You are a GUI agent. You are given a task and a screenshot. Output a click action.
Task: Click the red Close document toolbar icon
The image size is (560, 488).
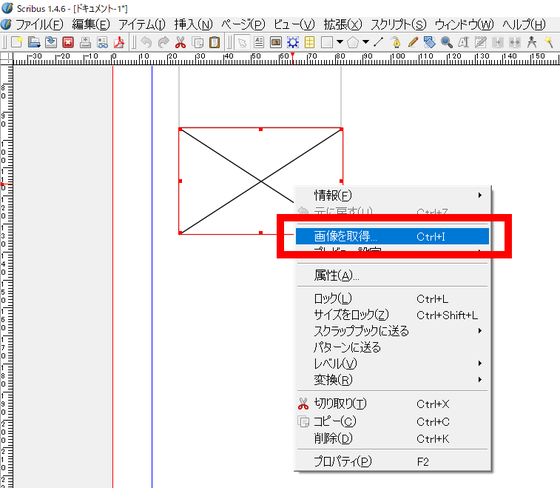coord(68,43)
